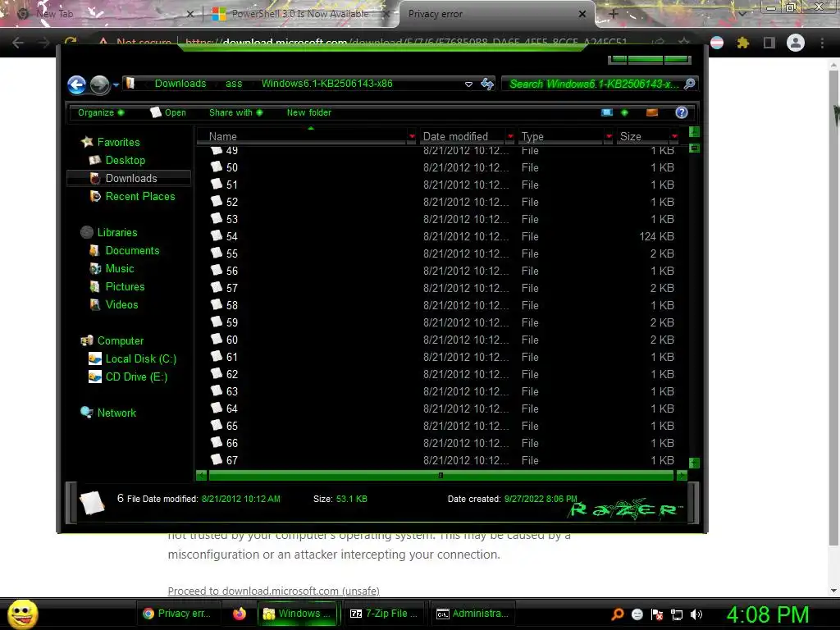Screen dimensions: 840x630
Task: Click the refresh button beside address bar
Action: pos(487,84)
